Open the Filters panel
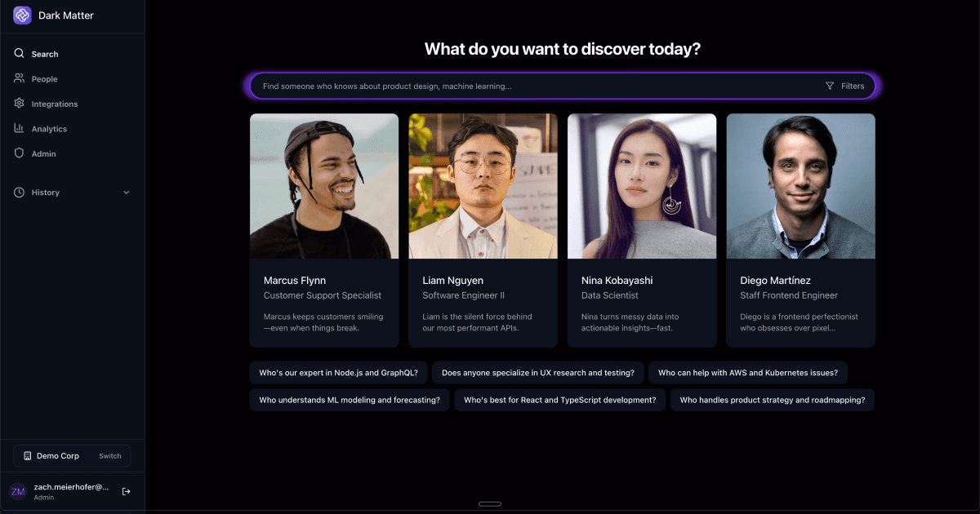980x514 pixels. click(846, 86)
